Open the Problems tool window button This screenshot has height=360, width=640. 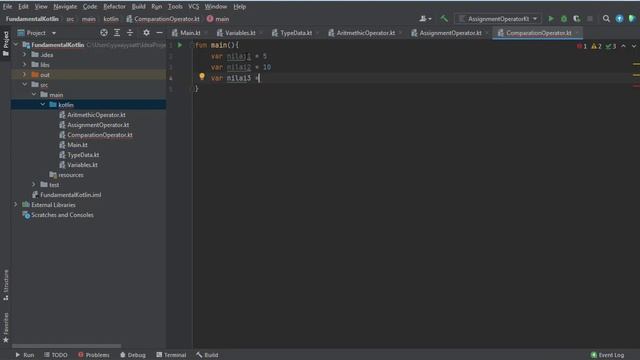94,355
